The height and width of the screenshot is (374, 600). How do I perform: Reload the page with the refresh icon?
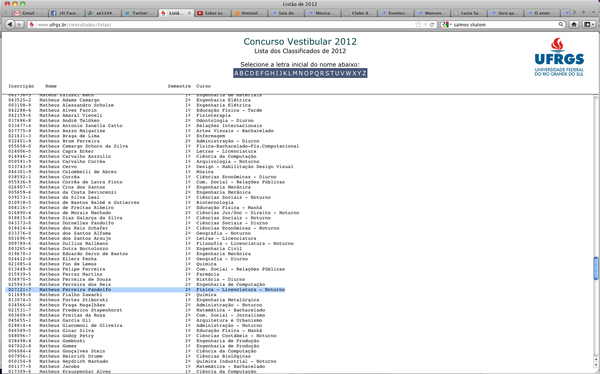click(432, 24)
